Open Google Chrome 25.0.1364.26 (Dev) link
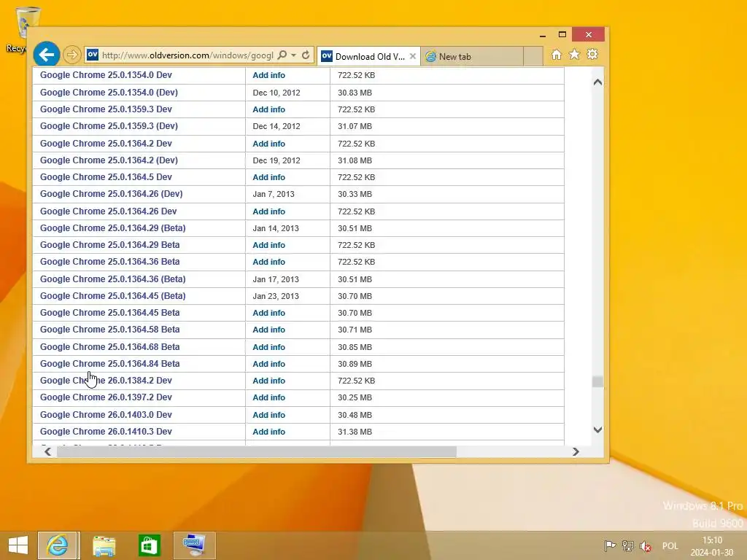This screenshot has height=560, width=747. [111, 194]
